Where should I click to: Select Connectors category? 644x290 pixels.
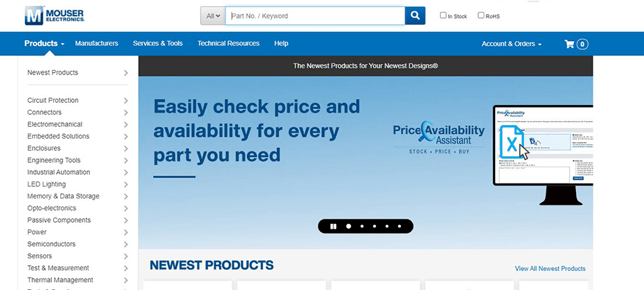44,112
